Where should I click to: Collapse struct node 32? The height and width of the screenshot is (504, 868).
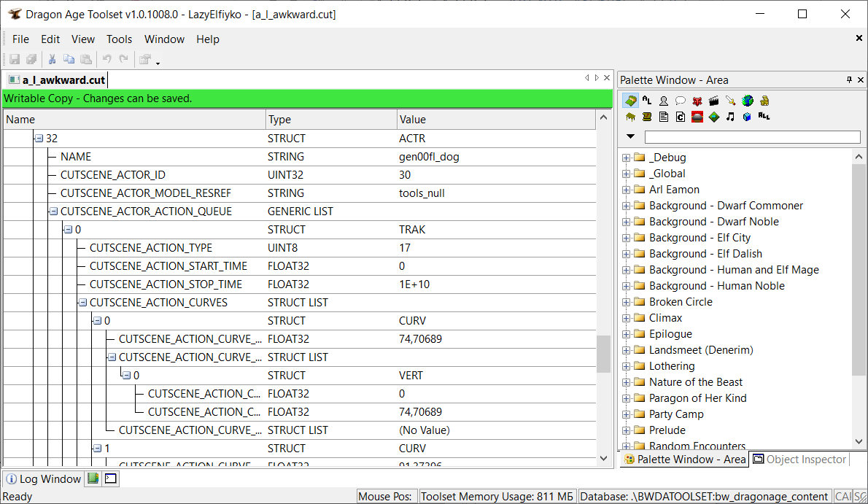(x=39, y=139)
